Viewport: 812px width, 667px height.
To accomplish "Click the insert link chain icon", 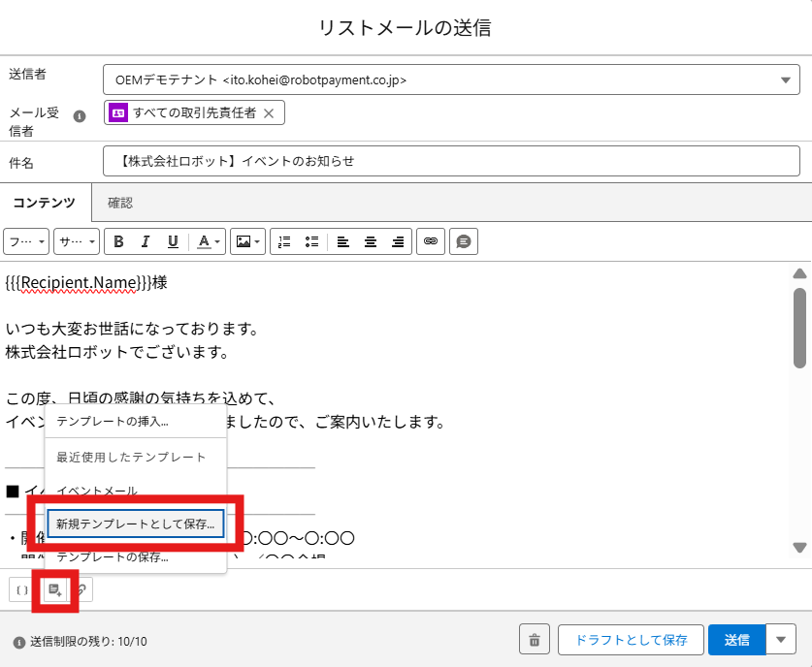I will (x=431, y=241).
